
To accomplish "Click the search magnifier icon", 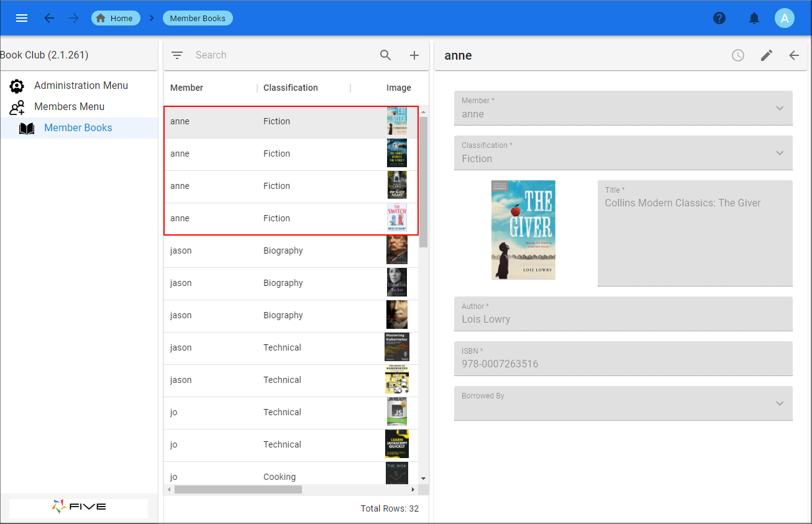I will point(386,55).
